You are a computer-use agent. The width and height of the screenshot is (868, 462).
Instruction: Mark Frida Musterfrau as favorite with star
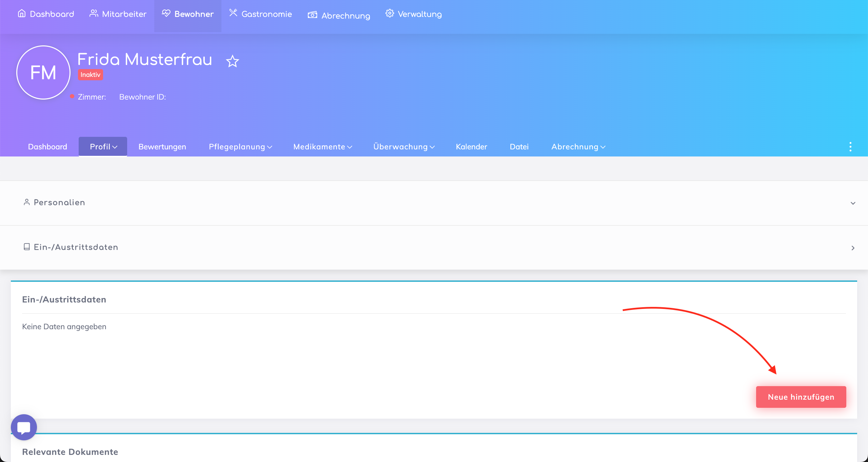(x=233, y=61)
